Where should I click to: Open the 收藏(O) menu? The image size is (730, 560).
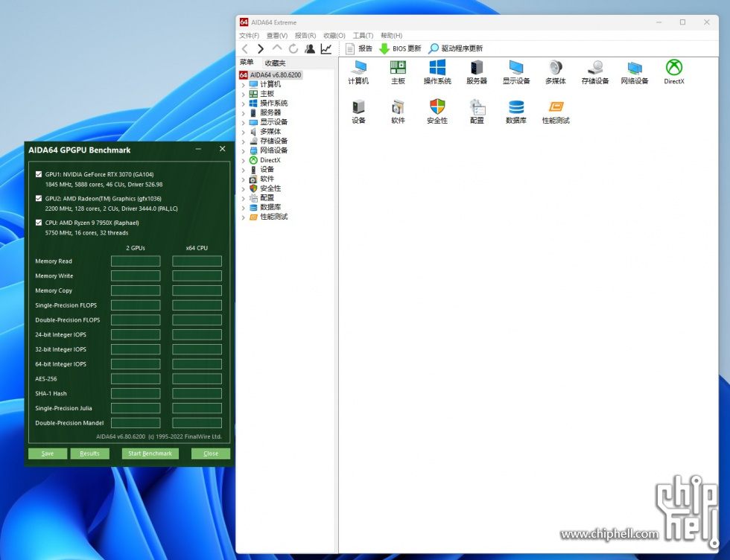tap(334, 36)
